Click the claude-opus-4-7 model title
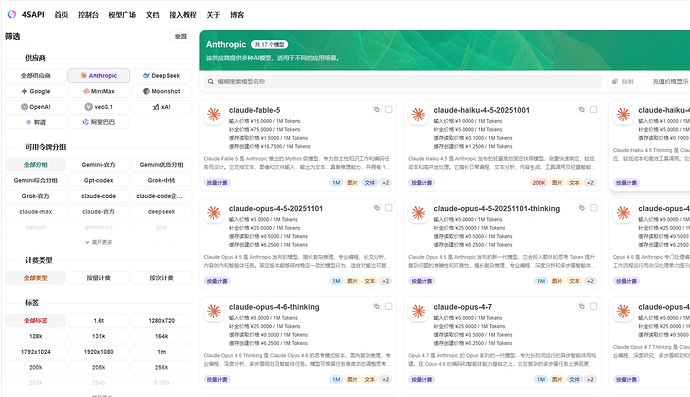This screenshot has height=397, width=690. coord(462,307)
